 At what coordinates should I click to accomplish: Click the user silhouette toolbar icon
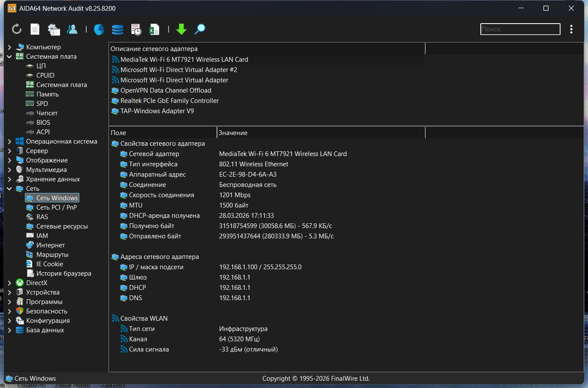72,29
